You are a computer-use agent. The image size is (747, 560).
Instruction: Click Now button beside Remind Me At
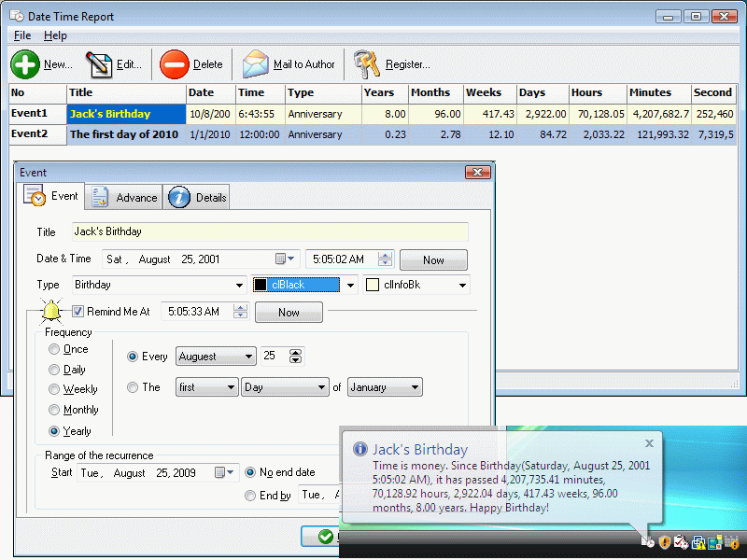289,313
